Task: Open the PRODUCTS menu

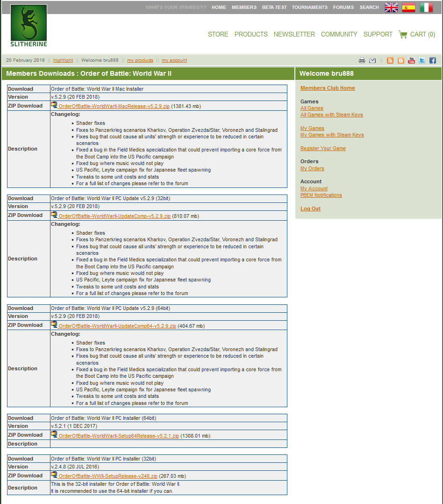Action: [251, 35]
